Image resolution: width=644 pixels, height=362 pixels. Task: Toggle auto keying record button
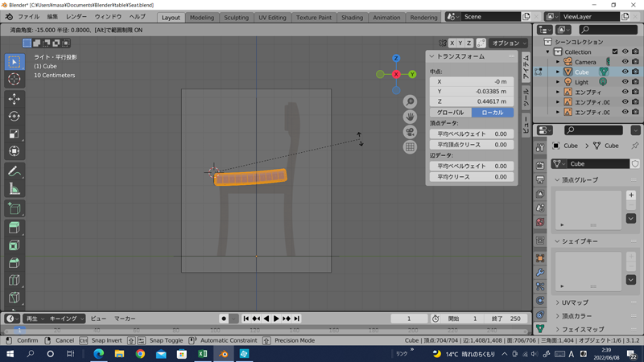pos(224,319)
